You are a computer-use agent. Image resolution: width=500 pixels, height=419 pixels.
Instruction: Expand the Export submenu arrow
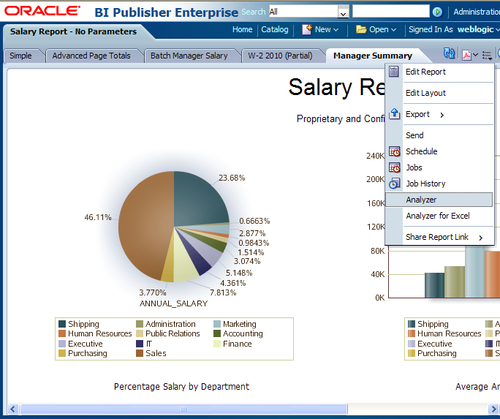coord(442,115)
